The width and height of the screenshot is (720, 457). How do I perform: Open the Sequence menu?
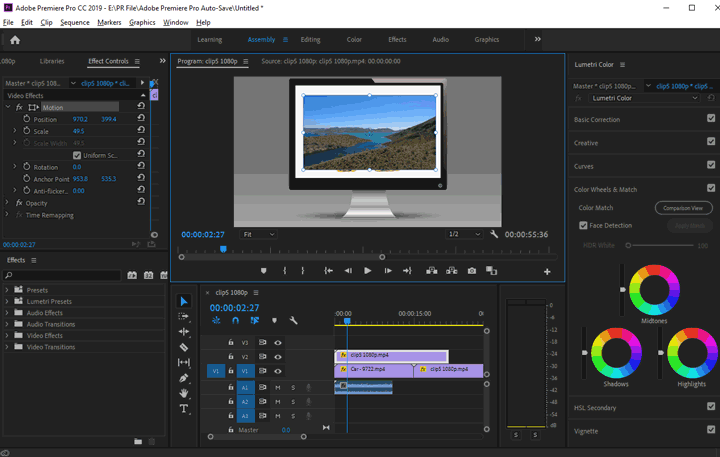[74, 21]
